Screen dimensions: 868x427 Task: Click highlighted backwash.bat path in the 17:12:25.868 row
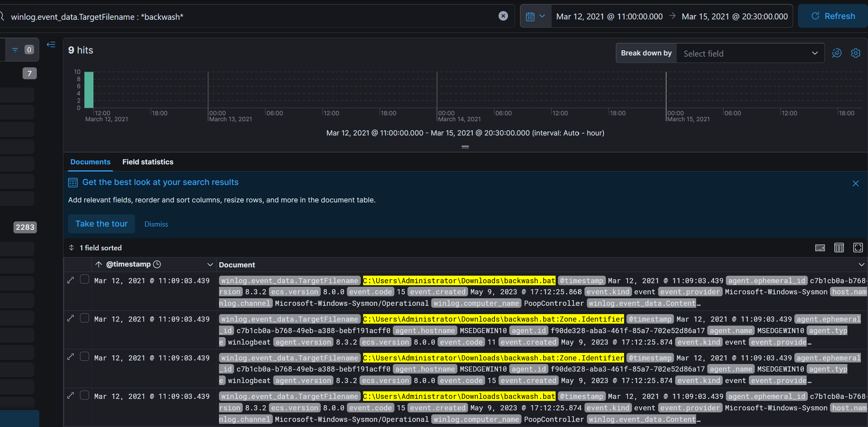pos(459,281)
